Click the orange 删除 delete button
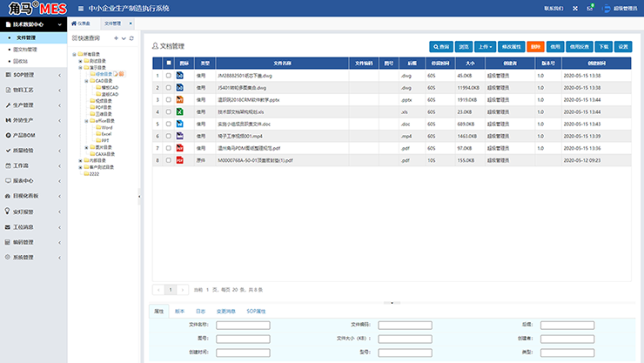Image resolution: width=644 pixels, height=363 pixels. 534,46
